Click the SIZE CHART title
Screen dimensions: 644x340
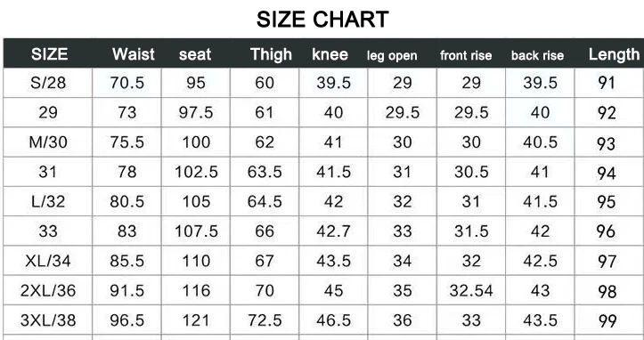[322, 20]
